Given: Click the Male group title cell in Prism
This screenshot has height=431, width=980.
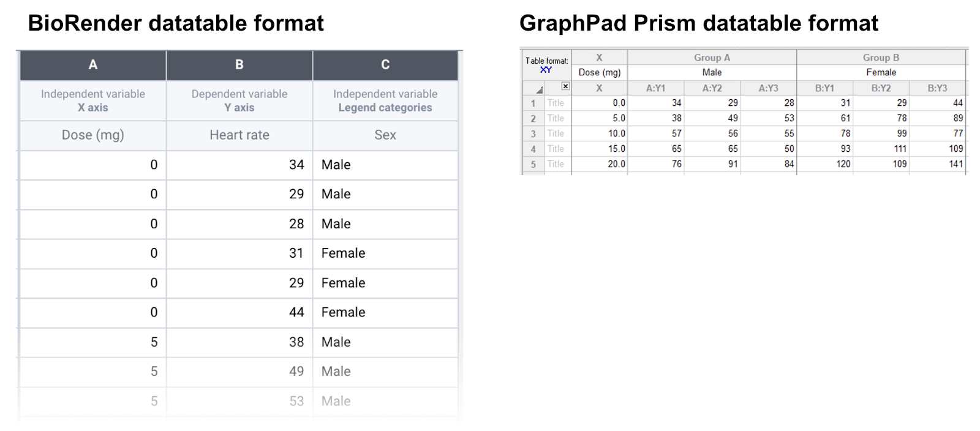Looking at the screenshot, I should pyautogui.click(x=712, y=72).
